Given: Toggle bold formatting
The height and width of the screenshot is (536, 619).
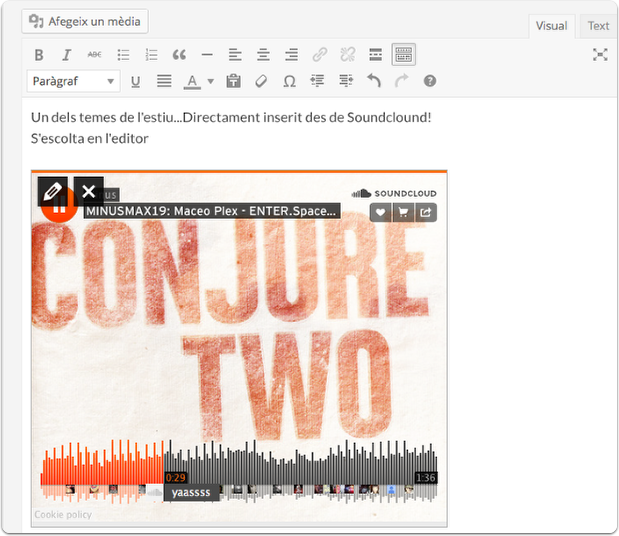Looking at the screenshot, I should click(x=39, y=55).
